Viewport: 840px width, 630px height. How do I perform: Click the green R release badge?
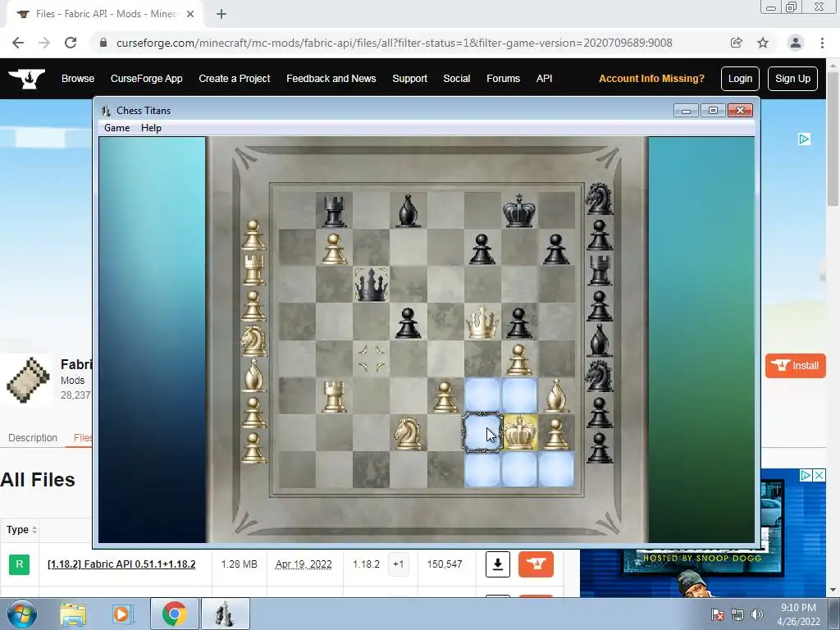point(20,564)
